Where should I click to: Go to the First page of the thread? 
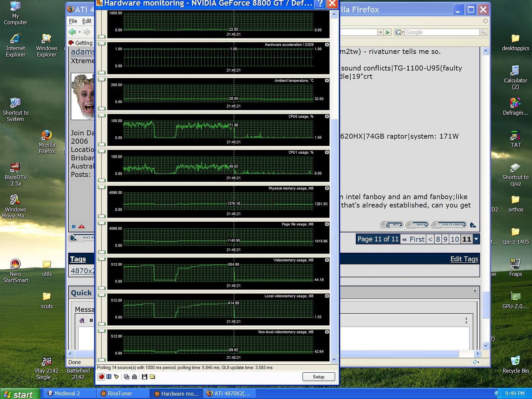pos(413,239)
